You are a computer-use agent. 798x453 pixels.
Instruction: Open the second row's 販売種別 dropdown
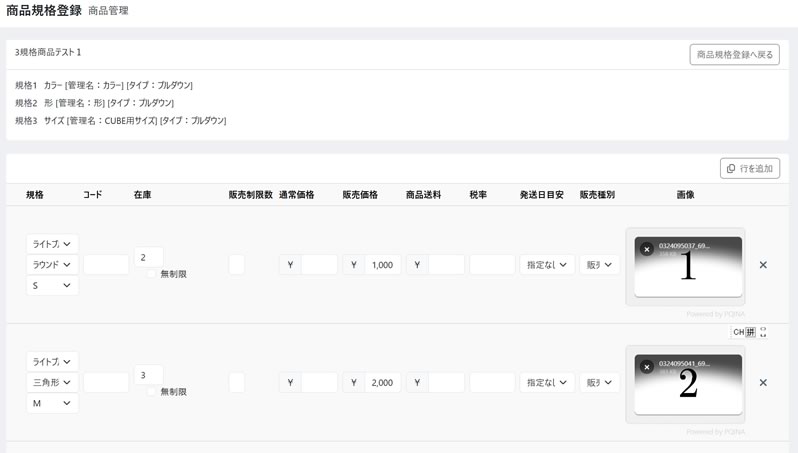point(599,382)
